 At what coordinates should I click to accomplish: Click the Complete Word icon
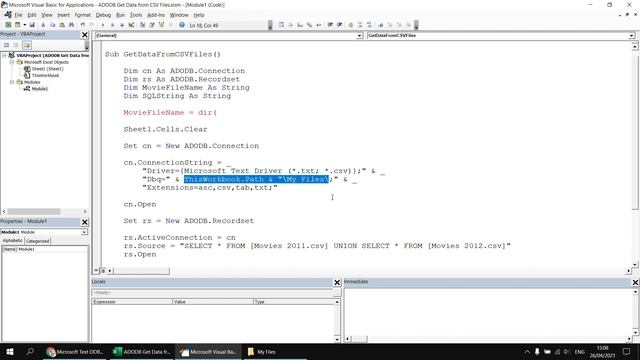(x=319, y=25)
